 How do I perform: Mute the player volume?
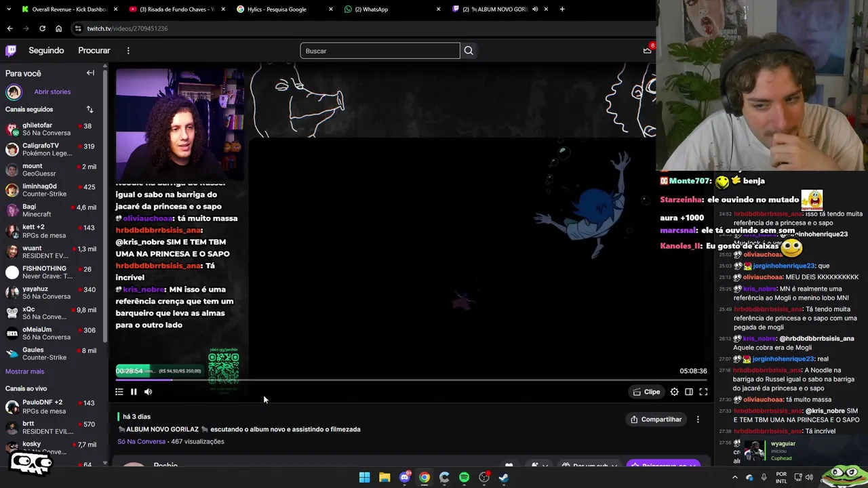tap(149, 392)
